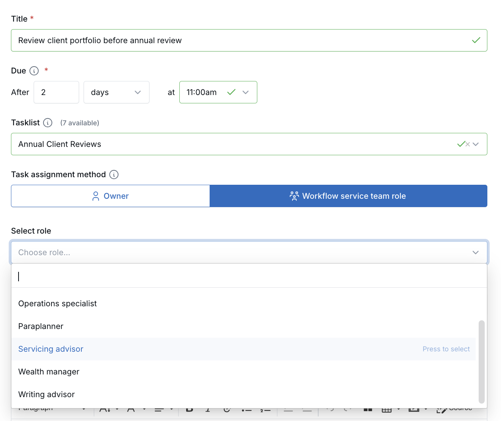Select Servicing advisor from the role list
Screen dimensions: 504x421
(x=51, y=349)
